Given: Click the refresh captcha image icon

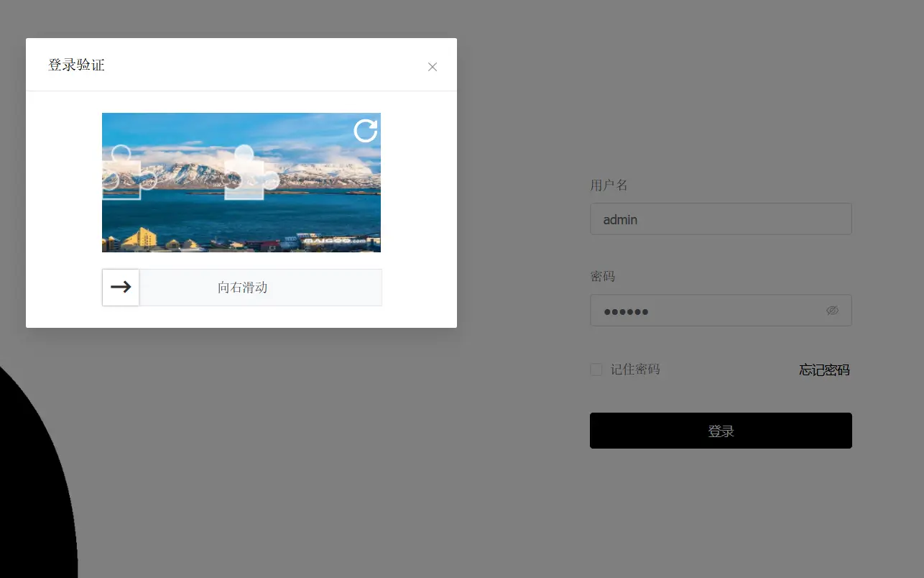Looking at the screenshot, I should point(365,131).
